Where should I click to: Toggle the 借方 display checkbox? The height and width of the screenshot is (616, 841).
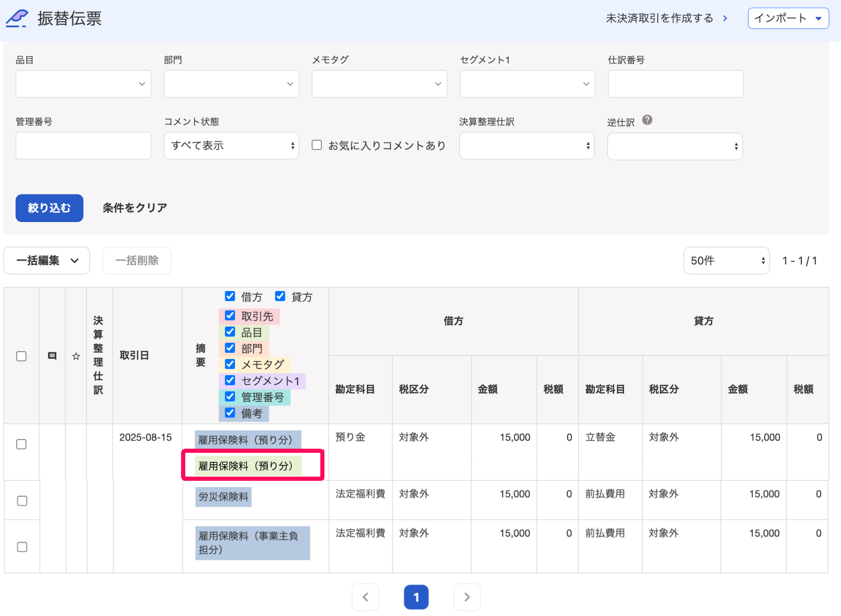coord(230,296)
